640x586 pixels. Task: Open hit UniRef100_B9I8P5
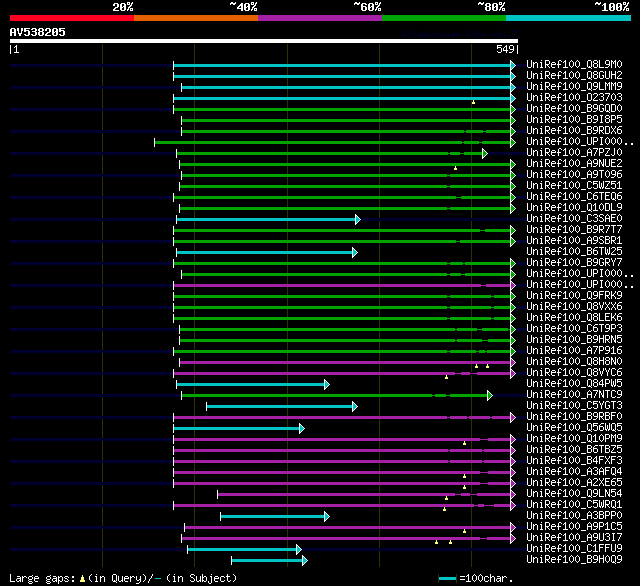pyautogui.click(x=574, y=120)
